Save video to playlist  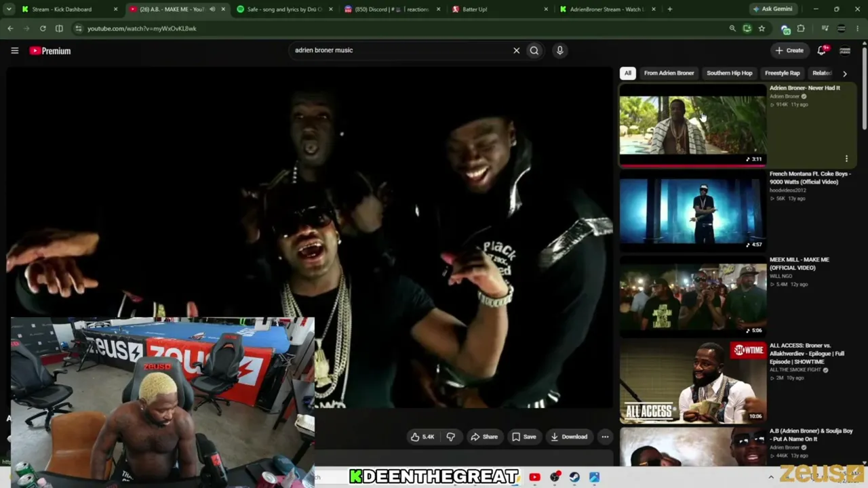pyautogui.click(x=524, y=436)
